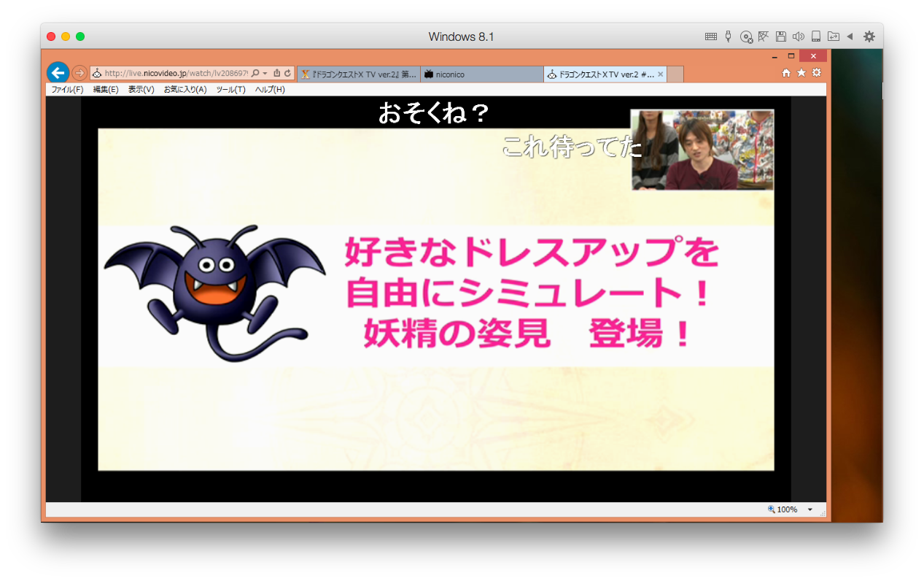
Task: Click the VM USB device icon
Action: pos(728,36)
